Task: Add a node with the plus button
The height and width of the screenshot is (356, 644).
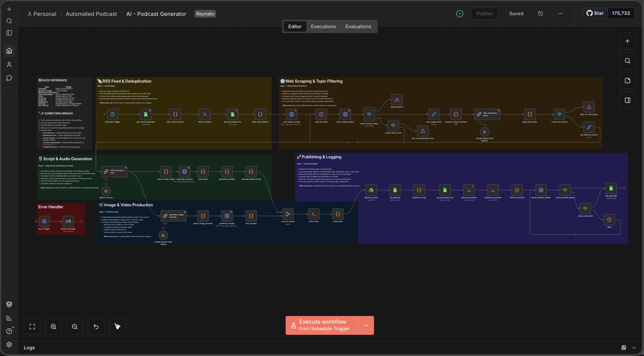Action: click(x=627, y=41)
